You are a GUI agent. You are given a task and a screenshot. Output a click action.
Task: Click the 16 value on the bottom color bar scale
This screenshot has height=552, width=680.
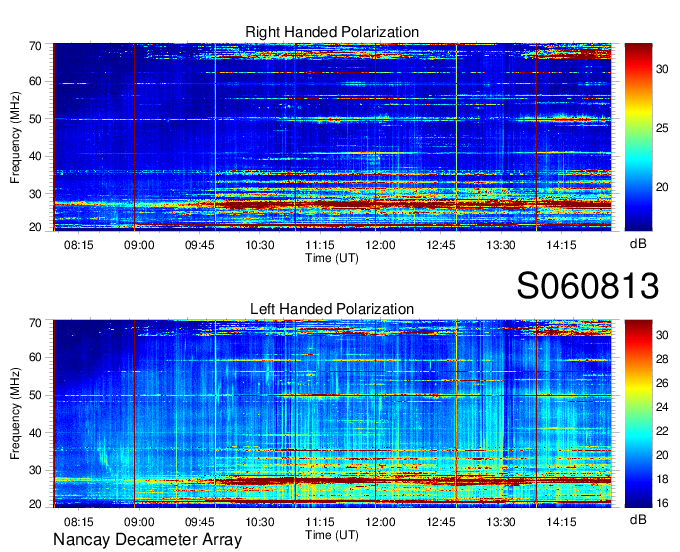[662, 503]
